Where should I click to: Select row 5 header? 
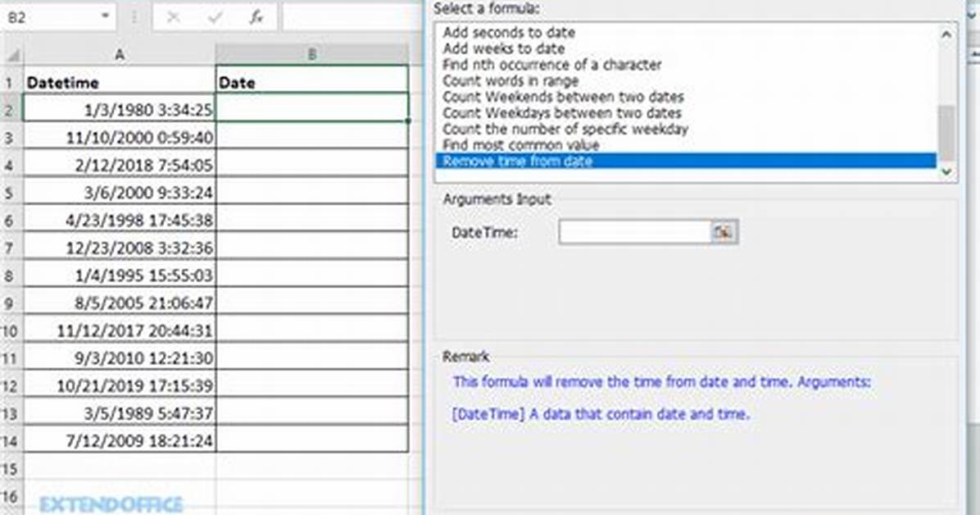(11, 193)
